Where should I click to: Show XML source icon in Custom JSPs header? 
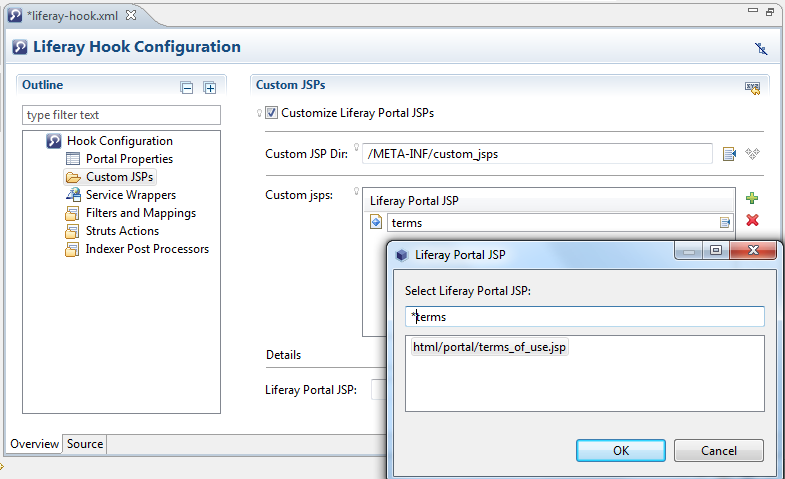click(752, 88)
